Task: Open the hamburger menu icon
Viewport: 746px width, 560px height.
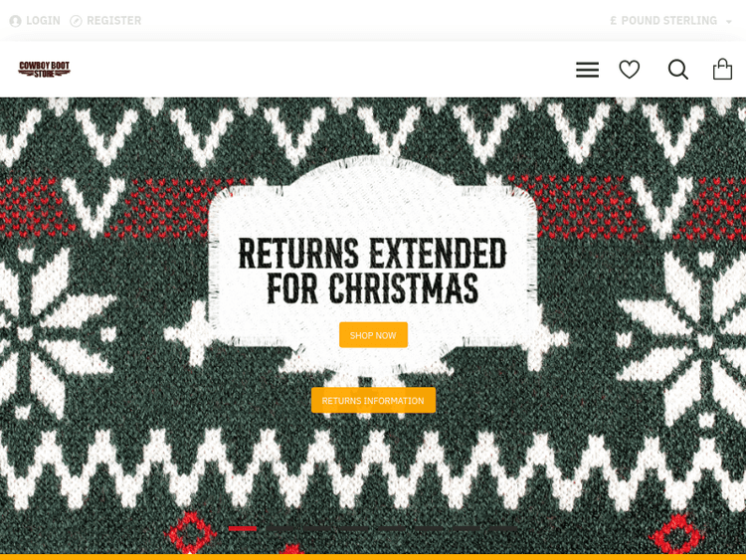Action: [587, 70]
